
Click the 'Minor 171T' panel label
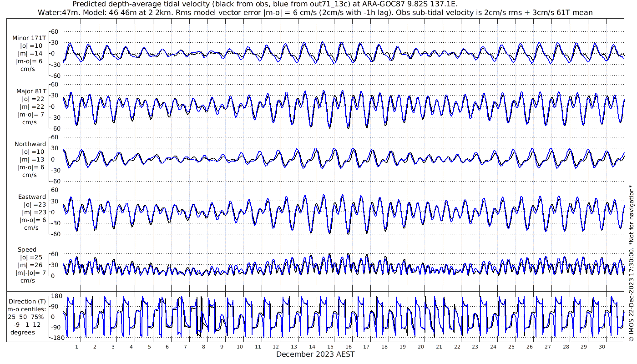[29, 38]
